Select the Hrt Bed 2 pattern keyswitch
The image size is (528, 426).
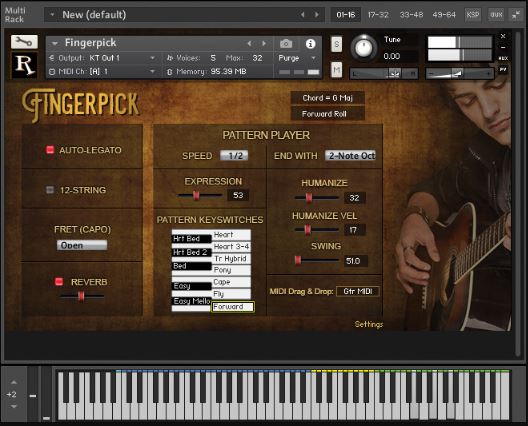[191, 252]
